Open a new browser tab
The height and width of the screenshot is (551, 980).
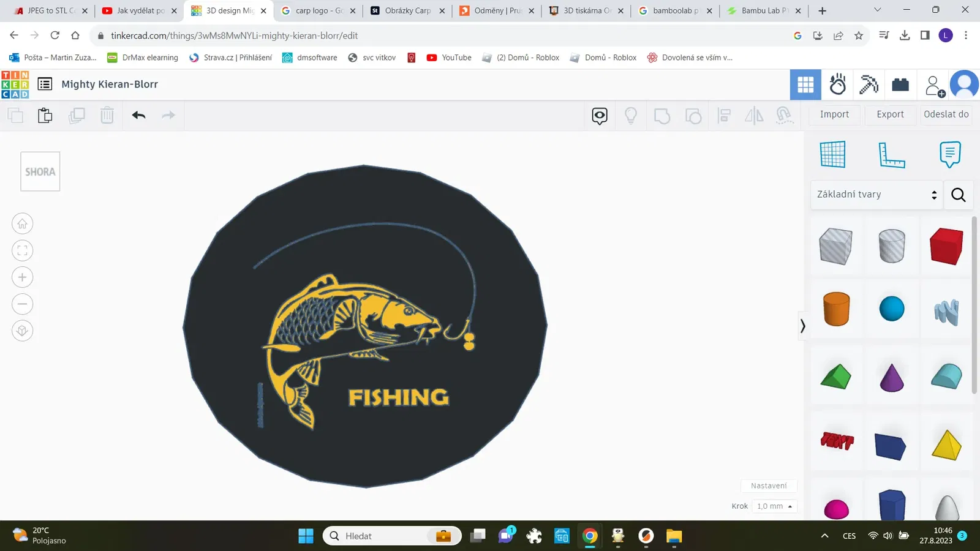click(822, 10)
